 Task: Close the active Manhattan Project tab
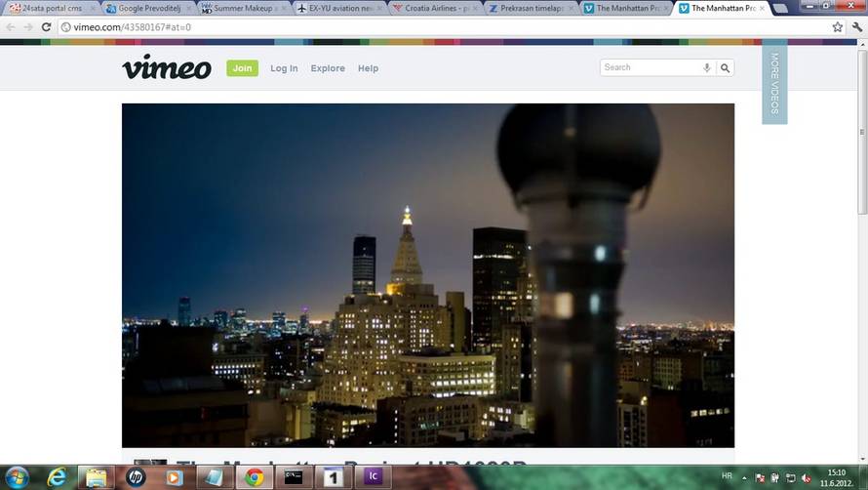click(762, 9)
